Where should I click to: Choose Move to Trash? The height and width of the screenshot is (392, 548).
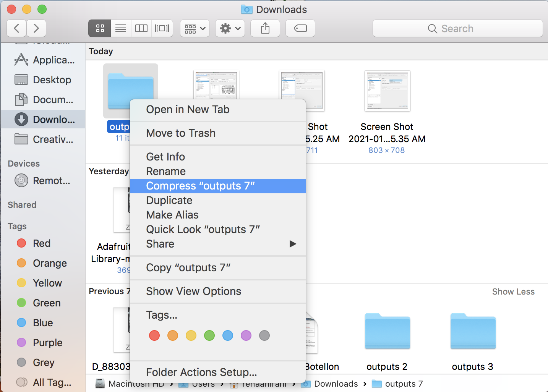[x=218, y=133]
